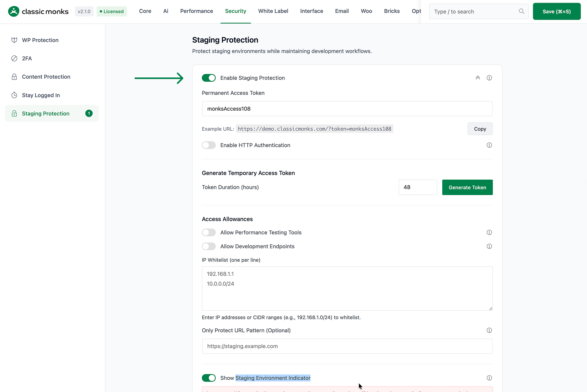The width and height of the screenshot is (587, 392).
Task: Click the WP Protection shield icon
Action: pos(14,40)
